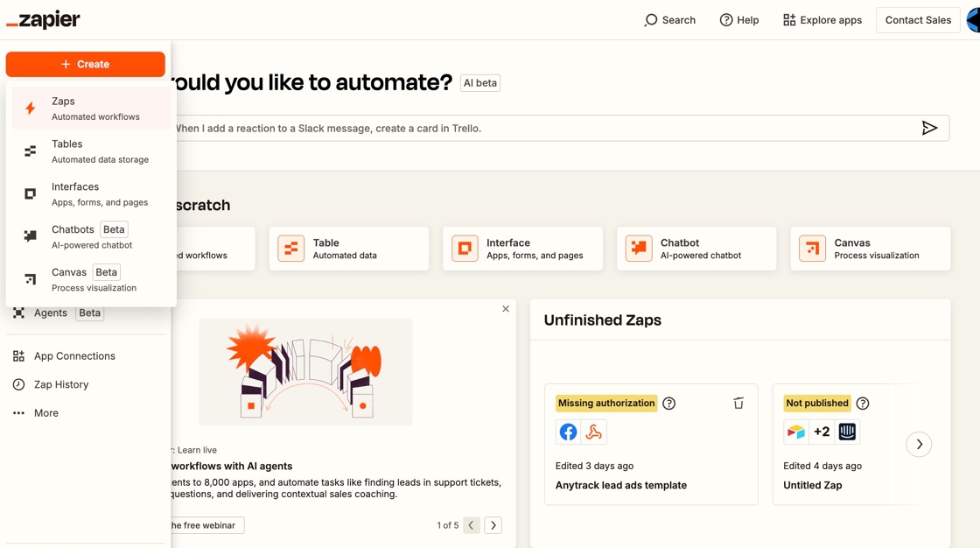Close the webinar promo card
This screenshot has width=980, height=548.
click(506, 309)
